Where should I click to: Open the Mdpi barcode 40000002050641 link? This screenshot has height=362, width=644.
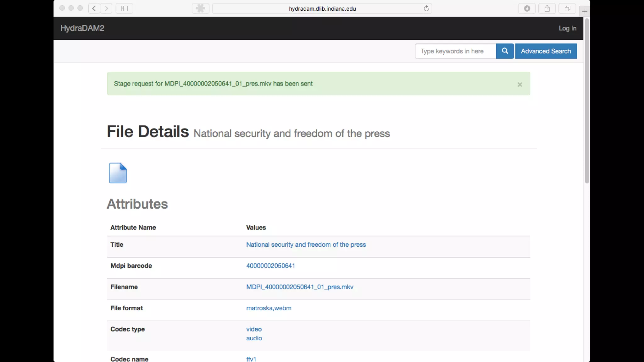click(270, 266)
